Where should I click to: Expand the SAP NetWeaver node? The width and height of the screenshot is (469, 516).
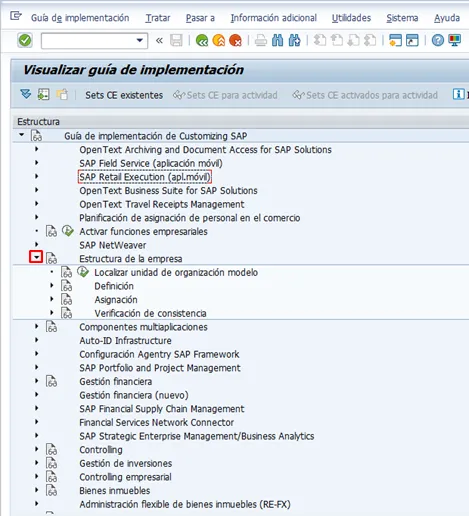tap(37, 244)
